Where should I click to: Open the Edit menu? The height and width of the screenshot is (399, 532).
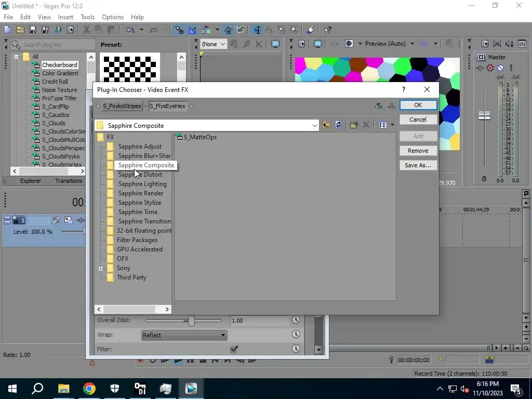(25, 17)
